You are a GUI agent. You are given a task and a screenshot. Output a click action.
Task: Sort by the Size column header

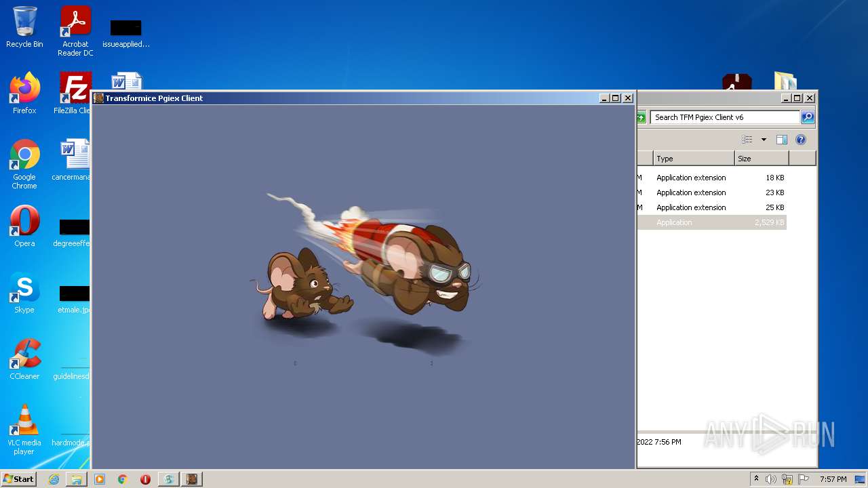pos(762,159)
